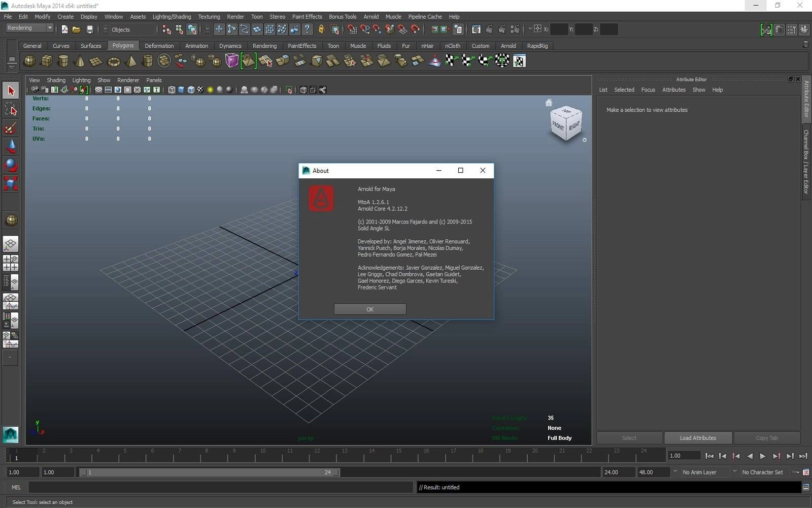Viewport: 812px width, 508px height.
Task: Open the Objects selection mask dropdown
Action: pyautogui.click(x=105, y=29)
